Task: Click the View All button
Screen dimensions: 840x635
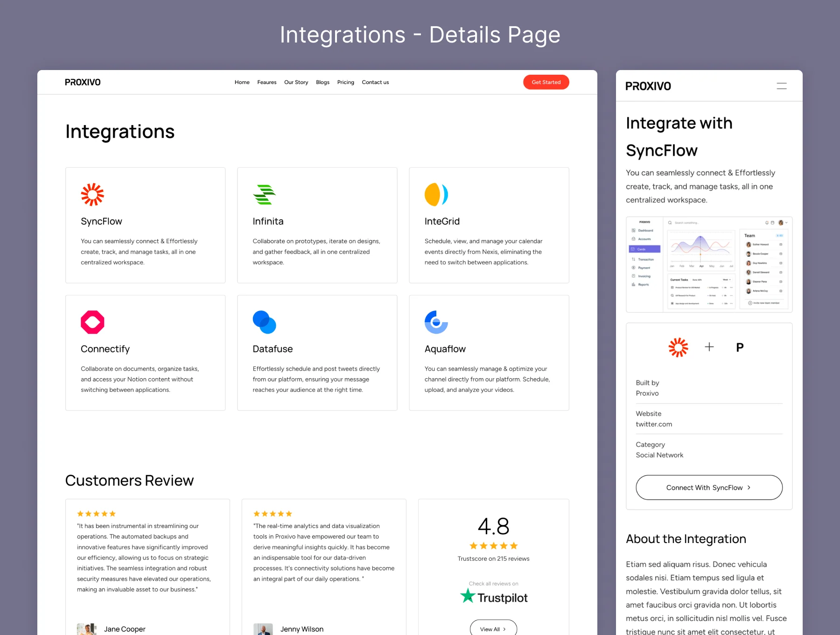Action: (x=493, y=628)
